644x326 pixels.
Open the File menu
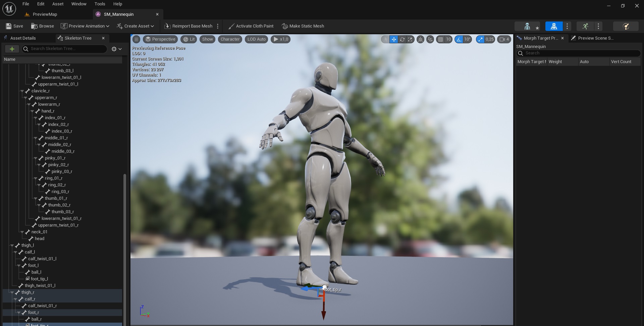pos(26,4)
